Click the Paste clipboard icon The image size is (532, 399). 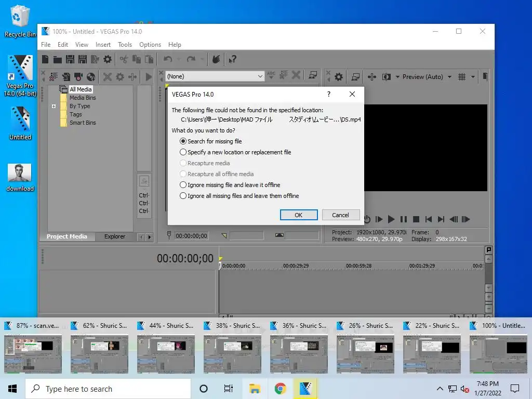coord(149,59)
